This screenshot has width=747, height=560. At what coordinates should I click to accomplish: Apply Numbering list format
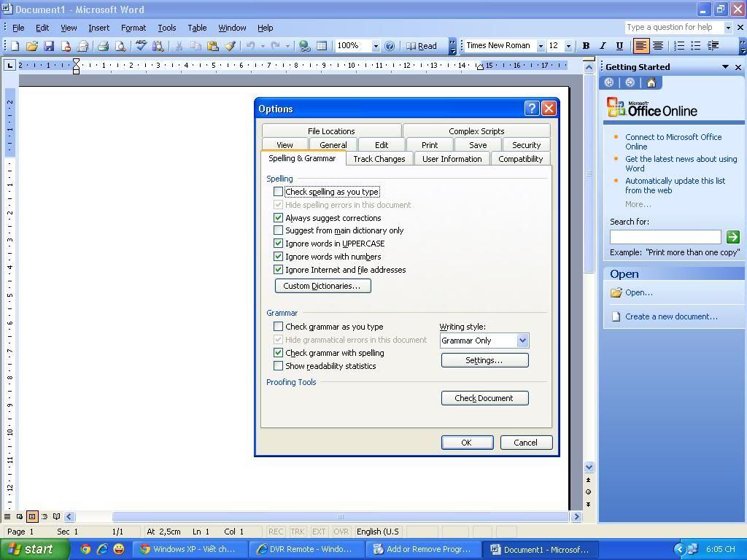[x=679, y=46]
